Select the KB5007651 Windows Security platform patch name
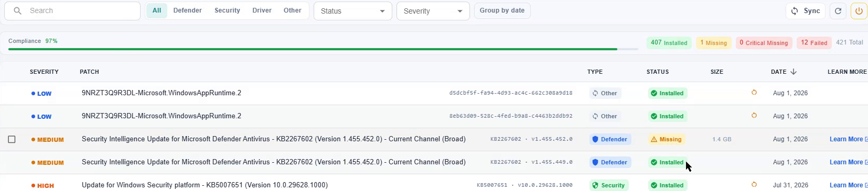 205,185
